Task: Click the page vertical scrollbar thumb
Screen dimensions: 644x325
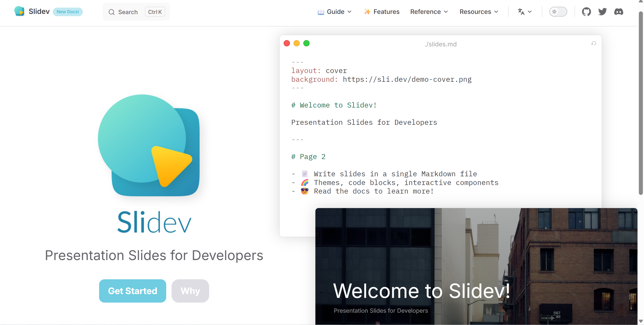Action: [x=640, y=103]
